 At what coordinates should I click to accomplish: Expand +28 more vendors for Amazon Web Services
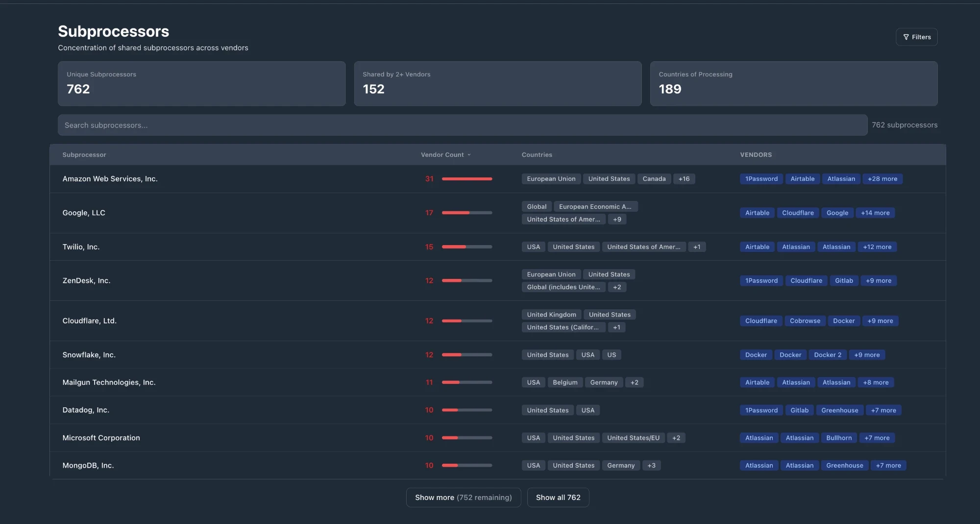pyautogui.click(x=882, y=179)
